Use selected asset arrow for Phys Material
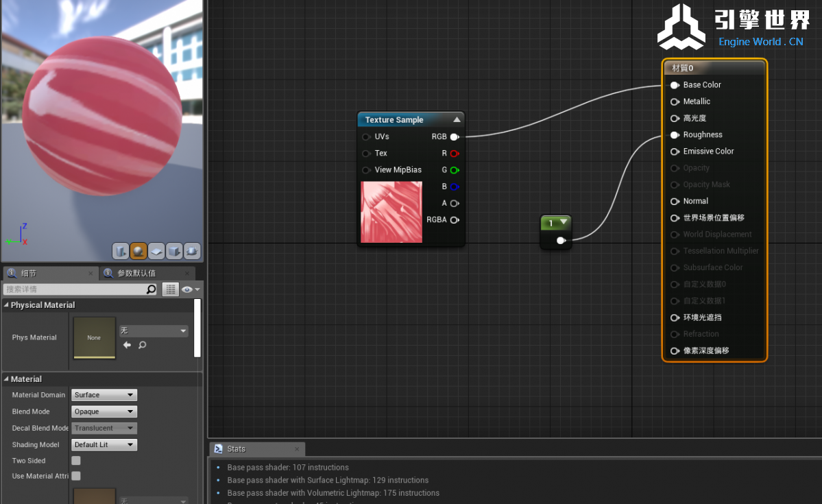This screenshot has height=504, width=822. click(x=127, y=345)
